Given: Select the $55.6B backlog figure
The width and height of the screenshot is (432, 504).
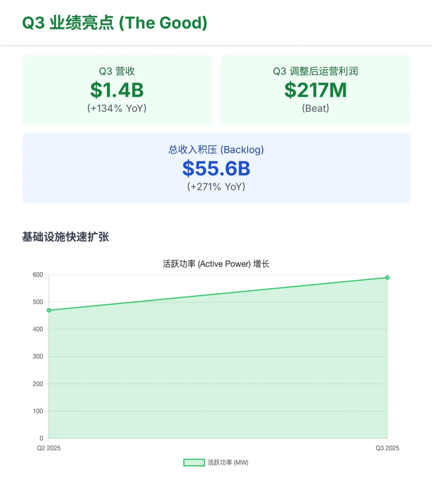Looking at the screenshot, I should pos(216,168).
